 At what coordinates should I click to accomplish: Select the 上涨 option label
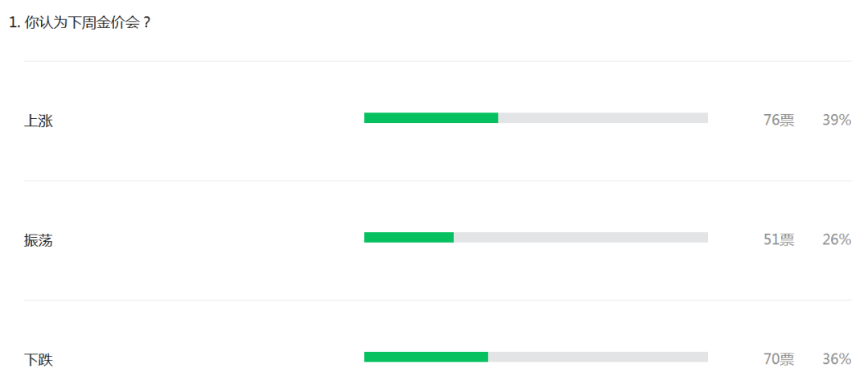pyautogui.click(x=39, y=120)
